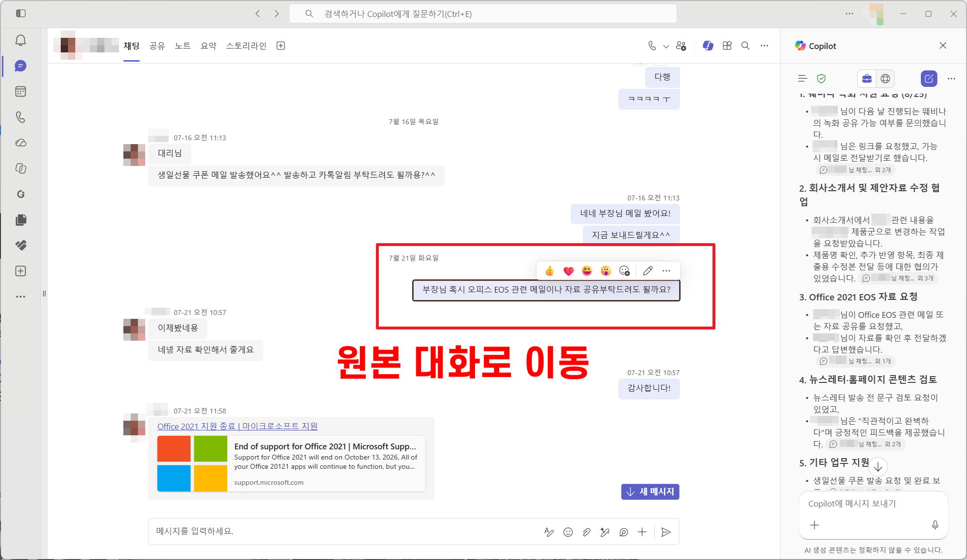This screenshot has width=967, height=560.
Task: Open more options on the selected message
Action: (666, 271)
